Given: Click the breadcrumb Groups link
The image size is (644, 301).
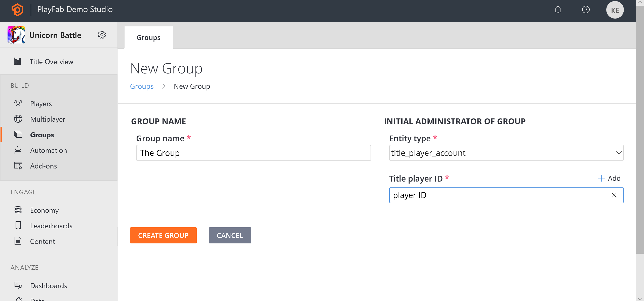Looking at the screenshot, I should coord(142,86).
